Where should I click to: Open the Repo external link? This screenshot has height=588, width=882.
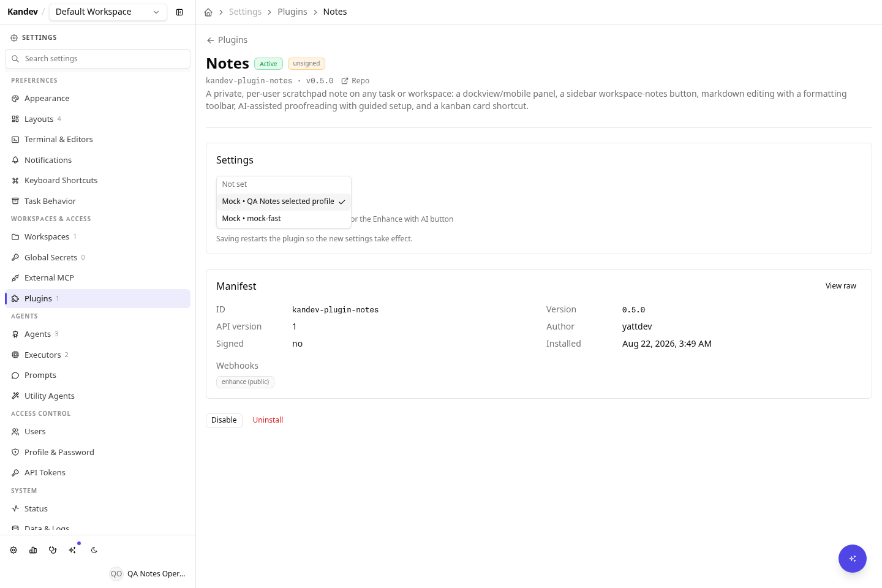point(355,81)
